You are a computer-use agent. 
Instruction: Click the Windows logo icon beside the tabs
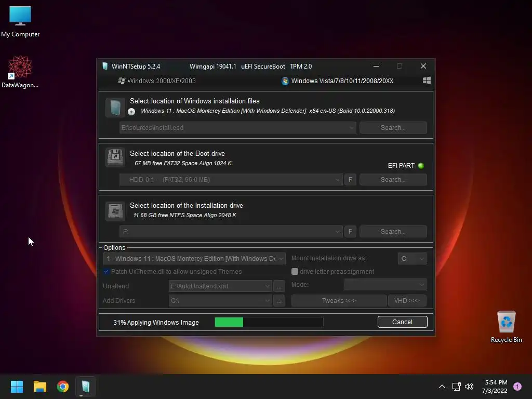(427, 81)
